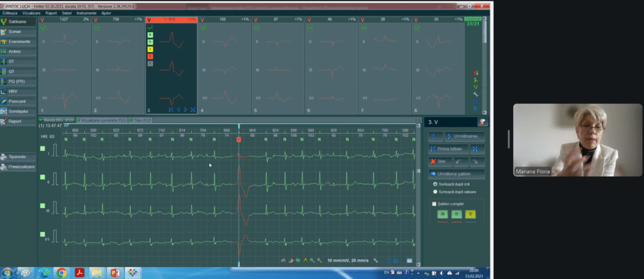Screen dimensions: 644x279
Task: Click the HRV sidebar button
Action: [18, 91]
